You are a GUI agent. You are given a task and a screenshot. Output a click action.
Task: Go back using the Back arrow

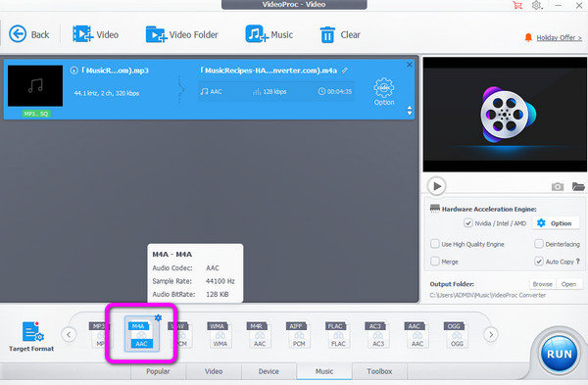click(x=28, y=34)
